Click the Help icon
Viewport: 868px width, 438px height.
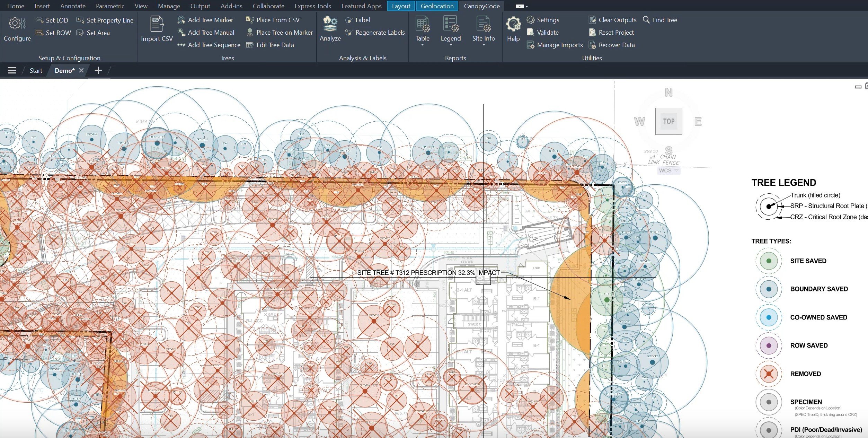pos(513,25)
